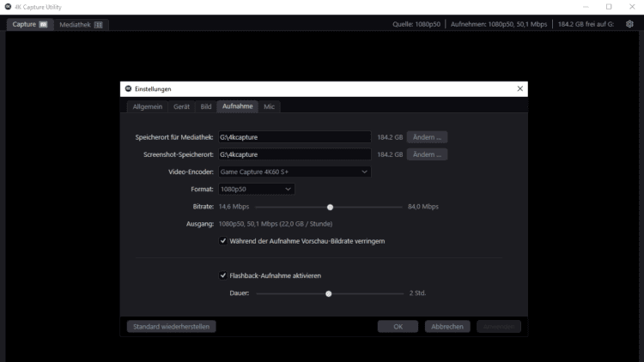Open the Bild settings tab
644x362 pixels.
pos(205,106)
